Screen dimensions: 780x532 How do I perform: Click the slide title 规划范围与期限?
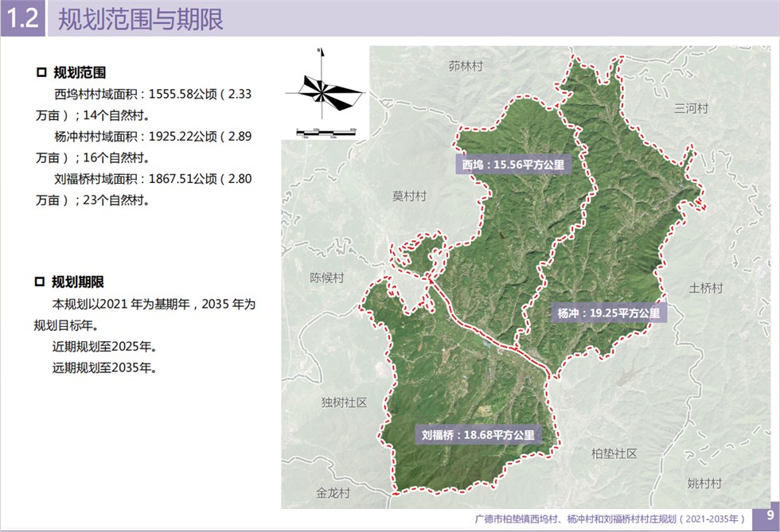[141, 18]
